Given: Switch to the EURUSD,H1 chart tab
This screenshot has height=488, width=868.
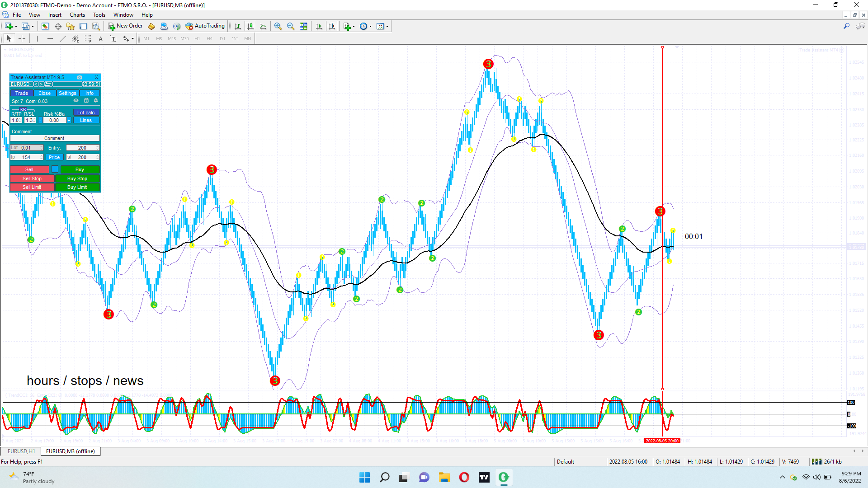Looking at the screenshot, I should pos(21,451).
